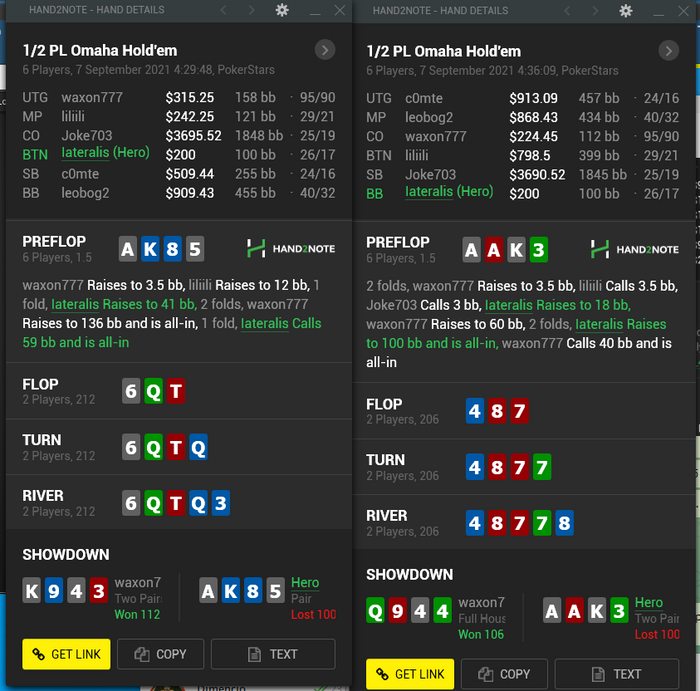Click 'Won 106' result in right showdown
This screenshot has height=691, width=700.
481,635
